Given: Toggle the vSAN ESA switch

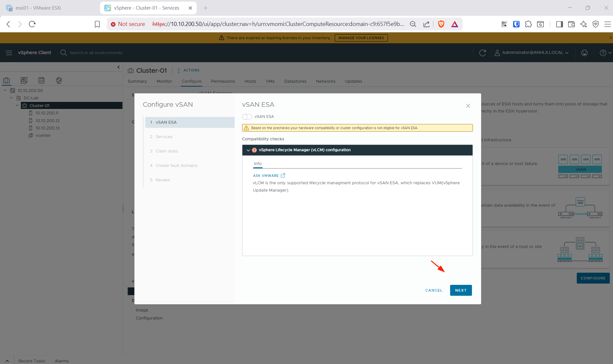Looking at the screenshot, I should (247, 117).
